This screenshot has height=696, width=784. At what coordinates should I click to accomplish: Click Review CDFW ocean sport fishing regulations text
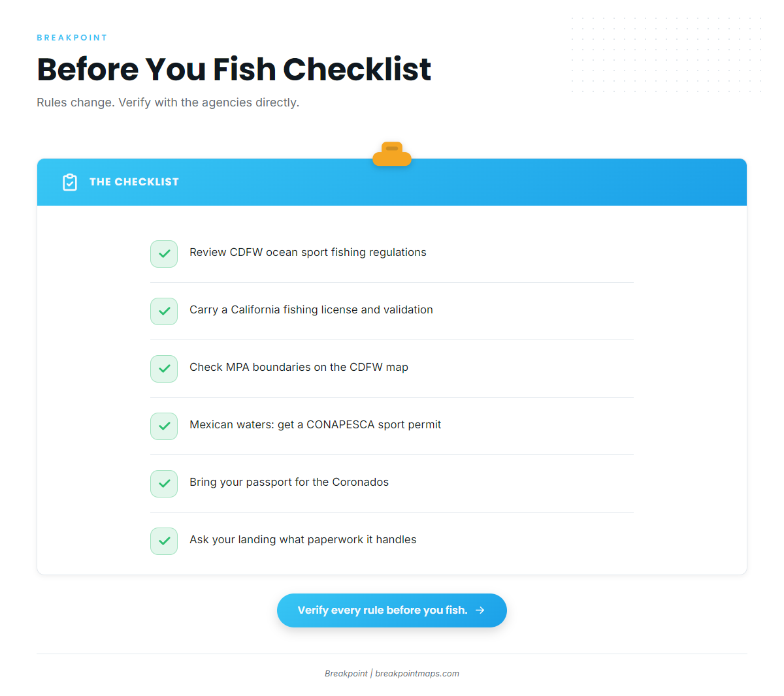308,253
